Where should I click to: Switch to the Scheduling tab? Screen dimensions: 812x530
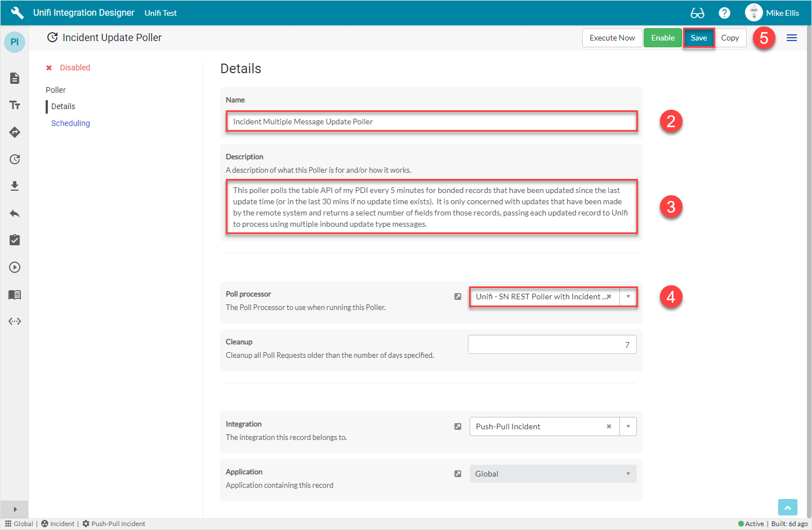70,123
